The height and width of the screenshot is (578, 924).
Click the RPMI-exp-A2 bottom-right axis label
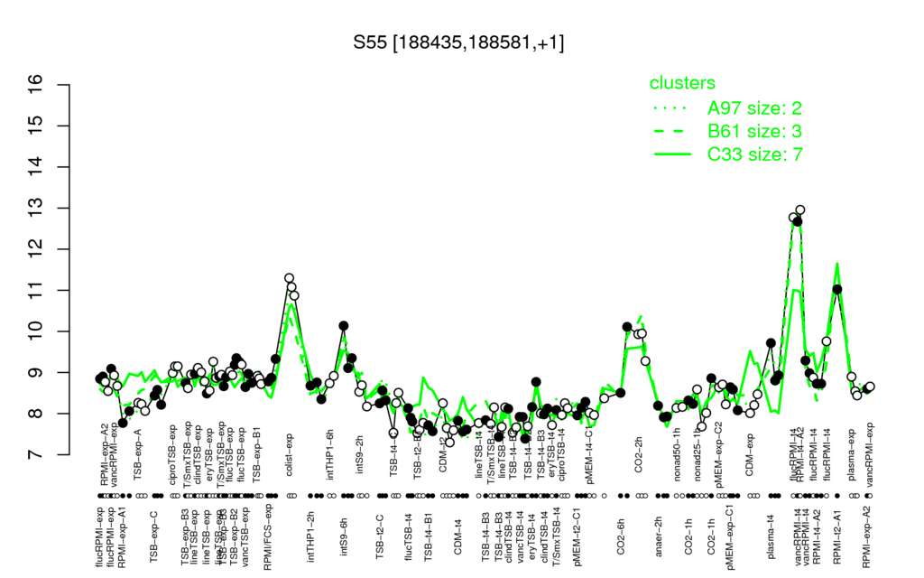pos(866,536)
